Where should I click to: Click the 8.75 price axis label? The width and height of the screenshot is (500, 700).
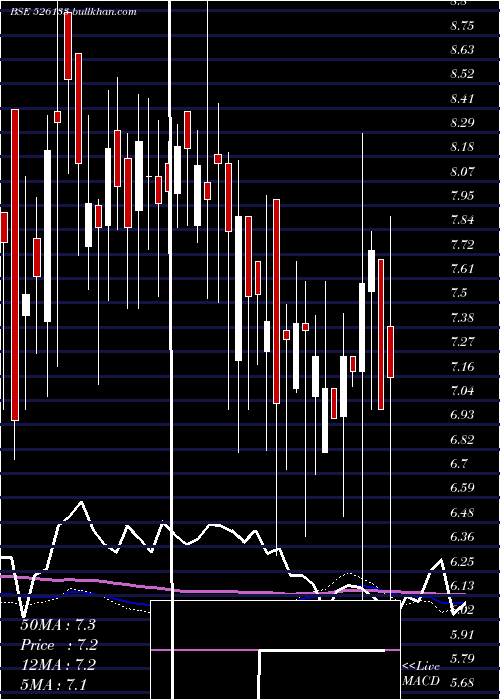pyautogui.click(x=462, y=26)
